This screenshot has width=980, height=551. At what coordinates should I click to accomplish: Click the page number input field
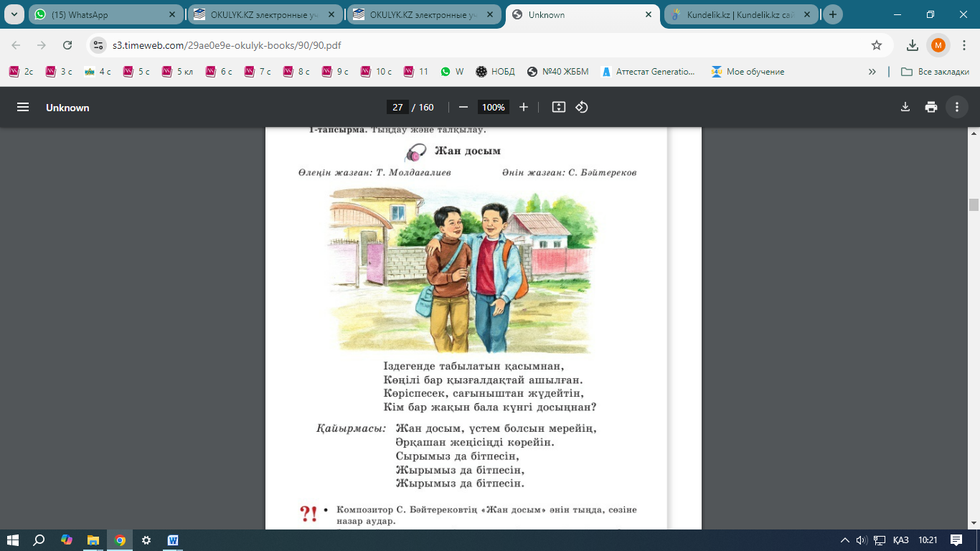(x=397, y=107)
